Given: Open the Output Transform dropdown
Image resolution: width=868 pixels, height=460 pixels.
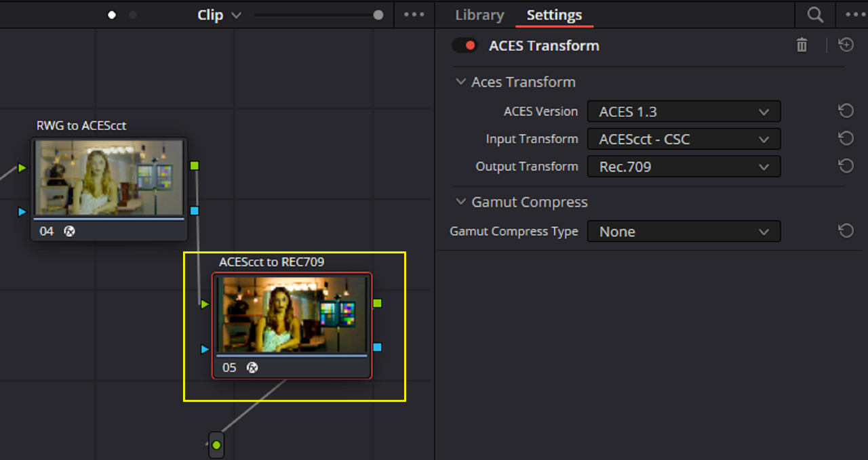Looking at the screenshot, I should pyautogui.click(x=684, y=166).
